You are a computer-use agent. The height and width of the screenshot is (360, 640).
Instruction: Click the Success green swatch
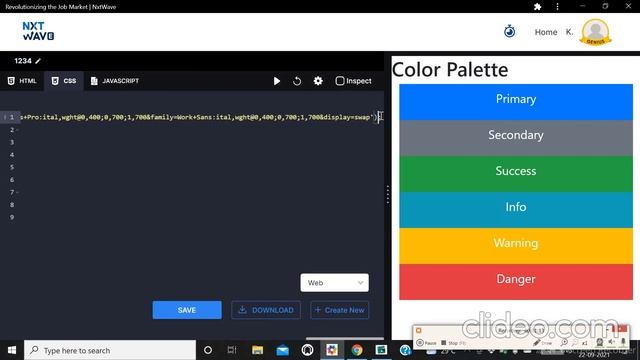tap(516, 174)
